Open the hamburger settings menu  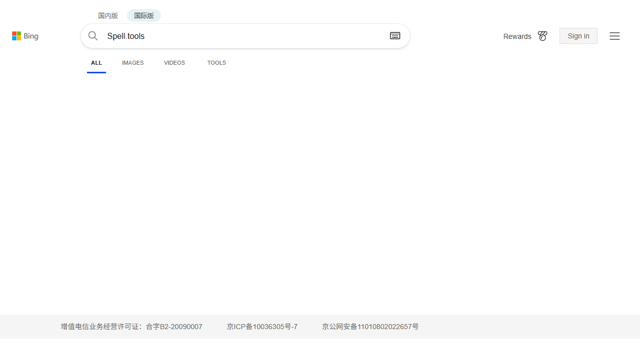point(615,36)
